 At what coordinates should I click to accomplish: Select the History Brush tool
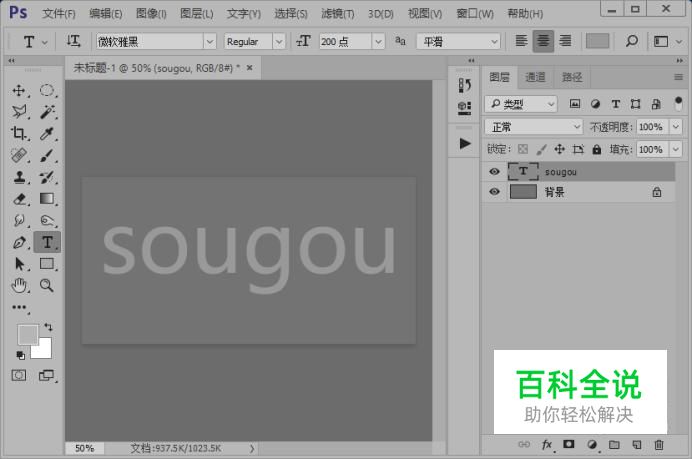47,177
